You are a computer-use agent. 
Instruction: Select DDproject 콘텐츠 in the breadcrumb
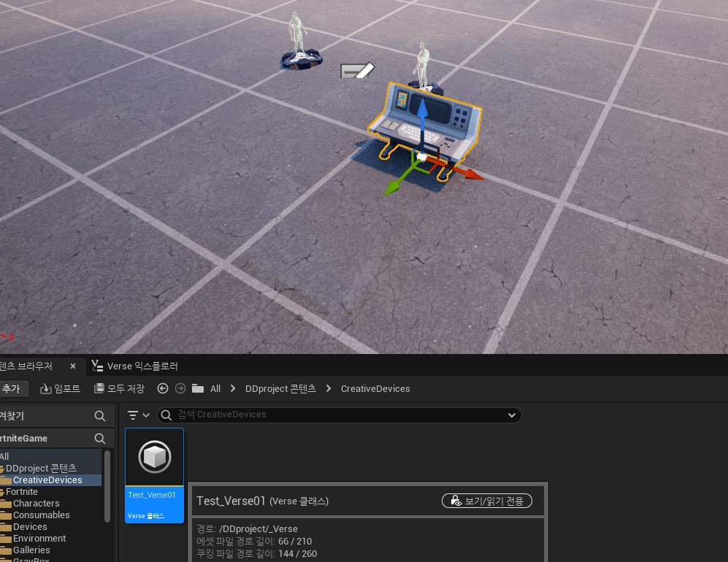point(281,389)
